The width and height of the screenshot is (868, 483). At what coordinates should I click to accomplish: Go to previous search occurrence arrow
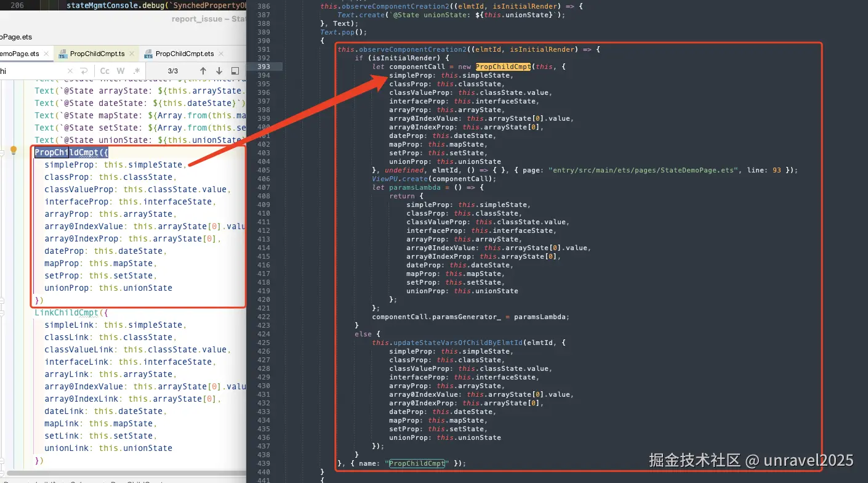203,71
